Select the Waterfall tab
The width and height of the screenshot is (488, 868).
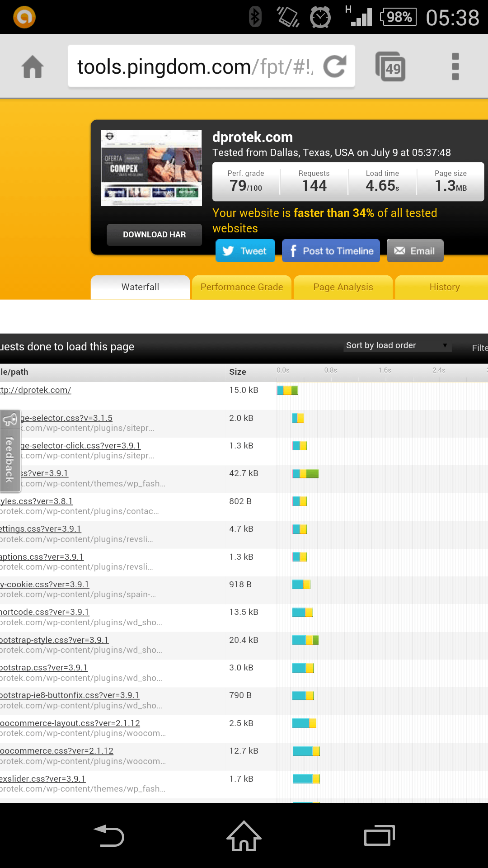(x=140, y=287)
